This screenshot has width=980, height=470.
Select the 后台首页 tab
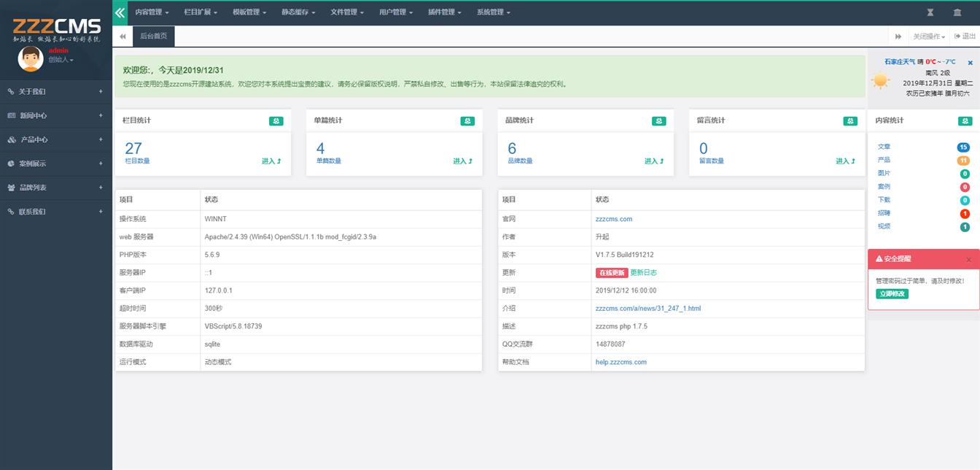pyautogui.click(x=153, y=36)
